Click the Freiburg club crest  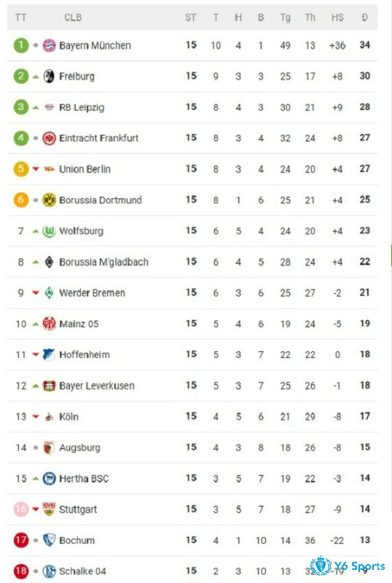tap(49, 77)
